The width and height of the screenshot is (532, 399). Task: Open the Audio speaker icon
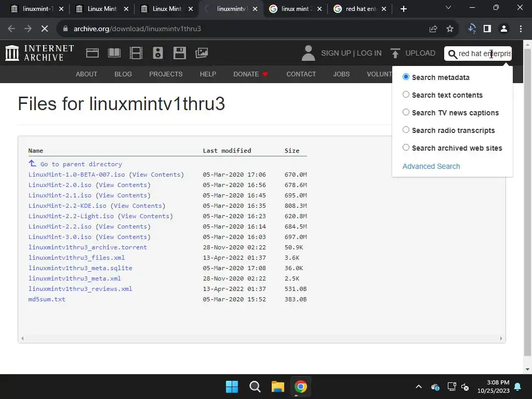pyautogui.click(x=158, y=53)
